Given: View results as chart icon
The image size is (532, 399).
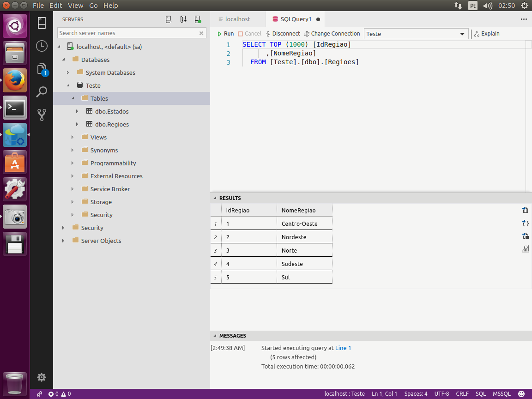Looking at the screenshot, I should (525, 249).
